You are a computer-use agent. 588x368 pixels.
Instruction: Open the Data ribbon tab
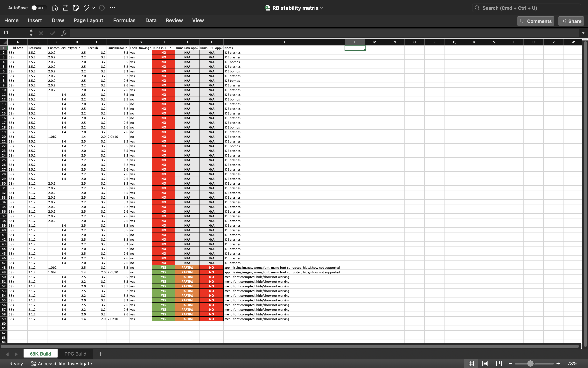click(x=151, y=20)
